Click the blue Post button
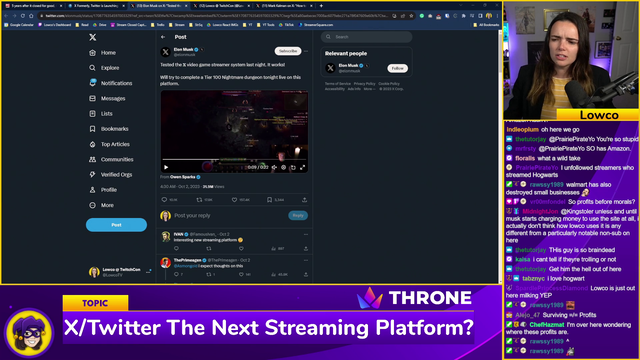This screenshot has width=640, height=360. click(116, 224)
